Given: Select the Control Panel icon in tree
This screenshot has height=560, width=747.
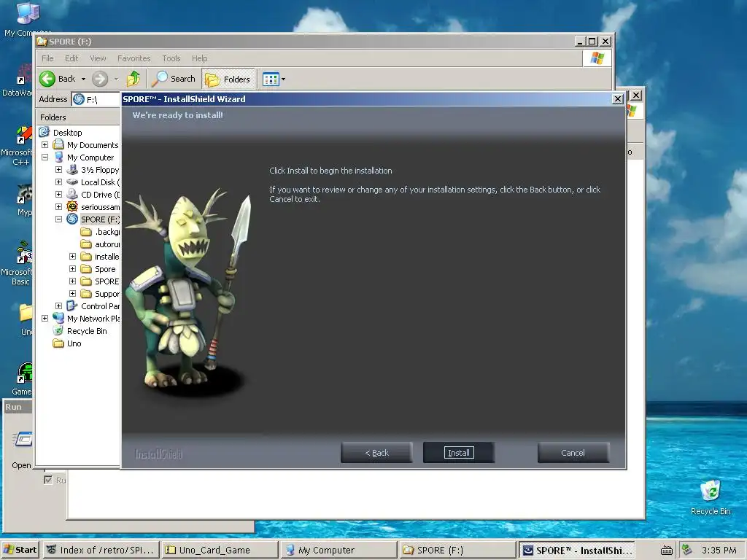Looking at the screenshot, I should [x=72, y=306].
